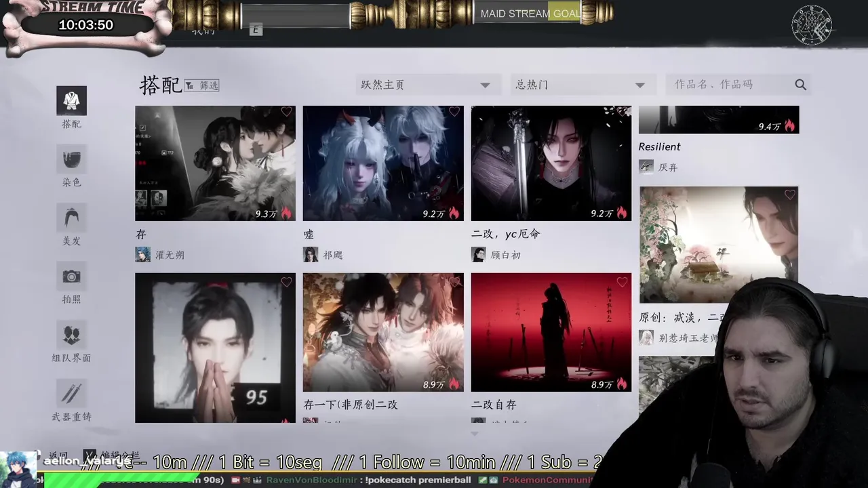
Task: Open the 嘘 white-haired pair thumbnail
Action: tap(383, 163)
